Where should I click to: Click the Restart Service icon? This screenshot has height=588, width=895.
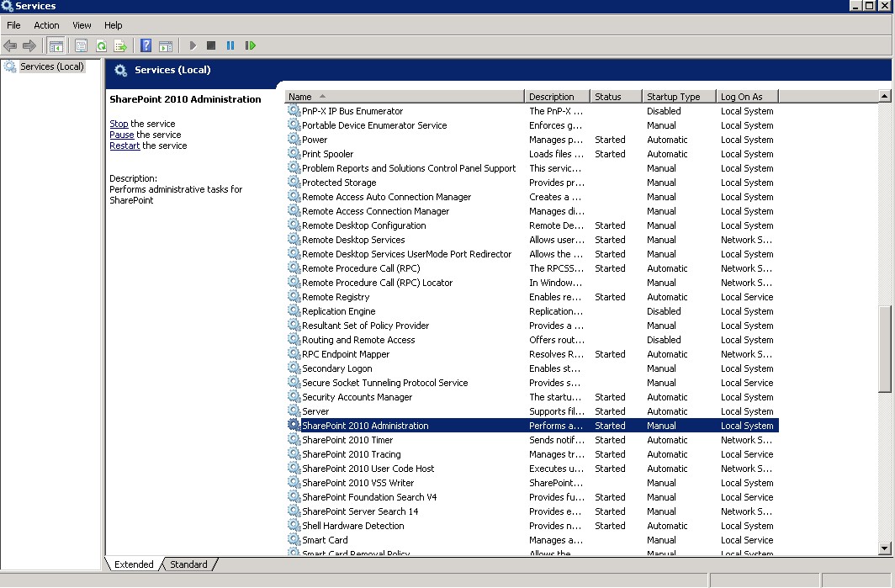250,45
